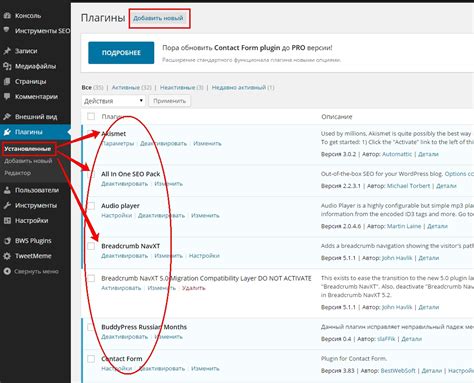Tick the Audio player checkbox
The image size is (474, 383).
(x=91, y=206)
